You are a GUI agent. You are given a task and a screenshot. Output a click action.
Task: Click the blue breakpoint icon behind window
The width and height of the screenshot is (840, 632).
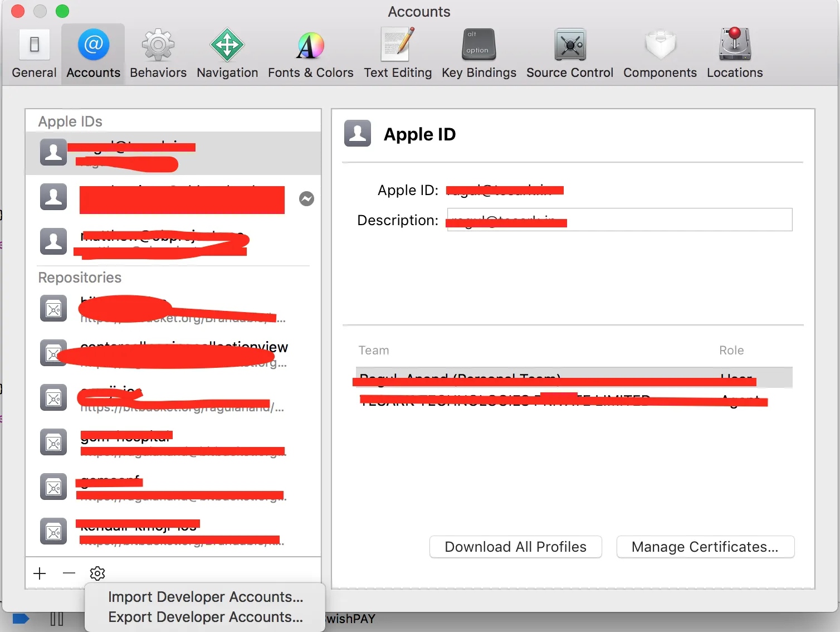[x=21, y=618]
